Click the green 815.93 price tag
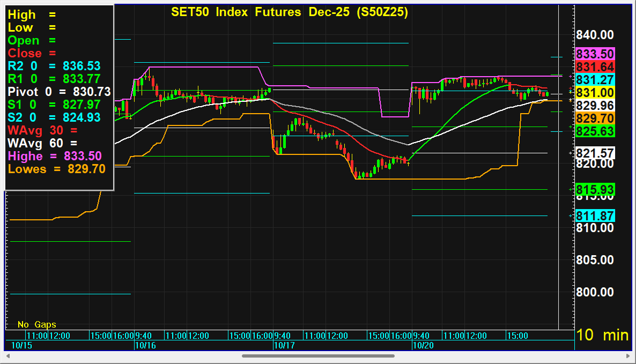Viewport: 636px width, 364px height. click(x=595, y=190)
